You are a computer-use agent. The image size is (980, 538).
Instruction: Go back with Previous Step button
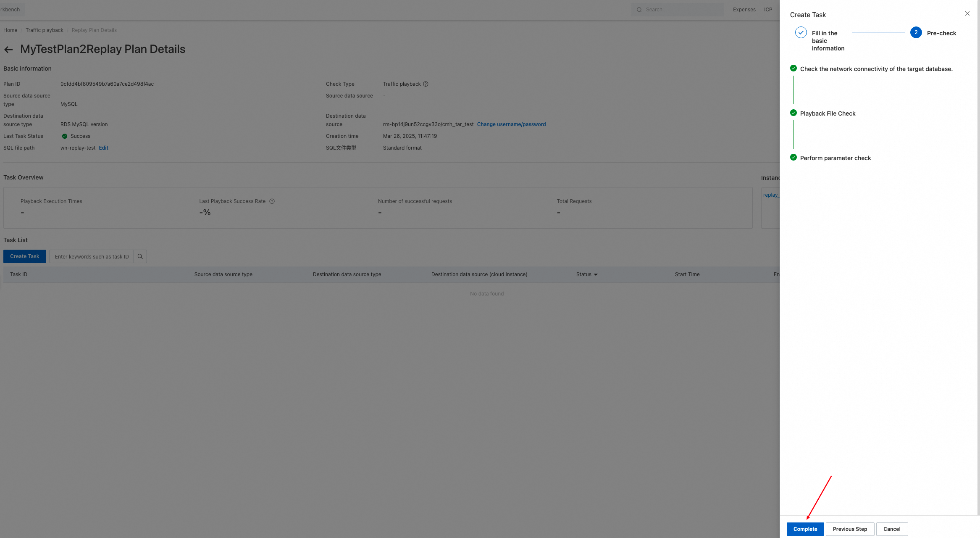tap(850, 529)
